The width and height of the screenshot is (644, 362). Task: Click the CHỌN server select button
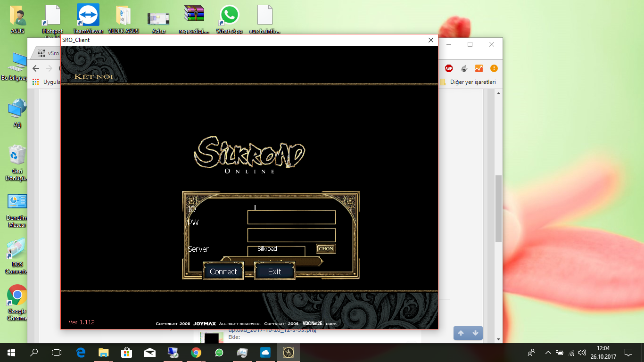pyautogui.click(x=326, y=248)
